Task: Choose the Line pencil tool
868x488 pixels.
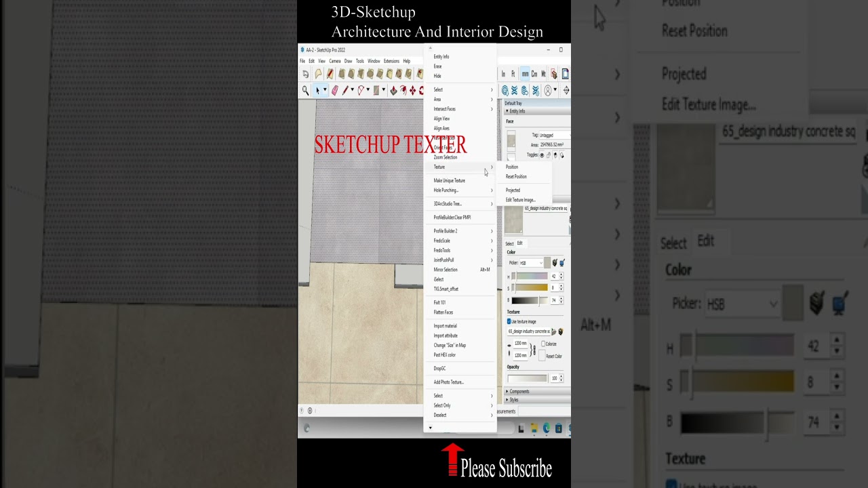Action: click(345, 90)
